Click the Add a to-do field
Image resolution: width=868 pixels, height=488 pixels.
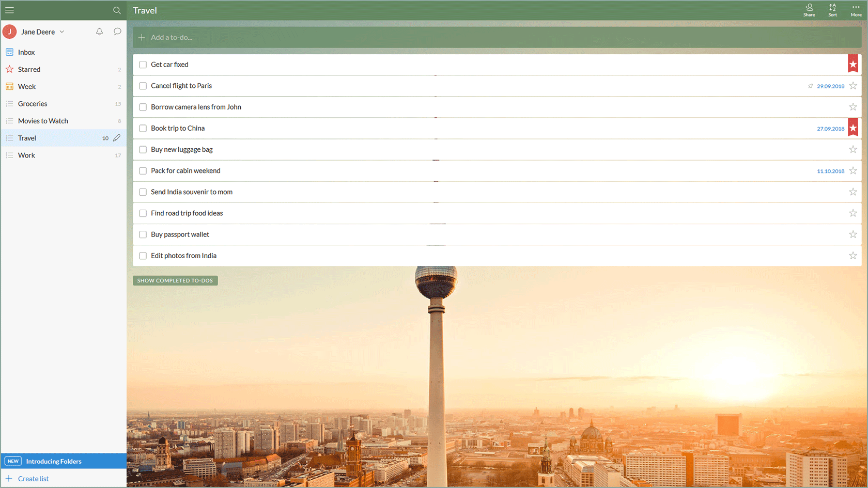click(x=171, y=37)
